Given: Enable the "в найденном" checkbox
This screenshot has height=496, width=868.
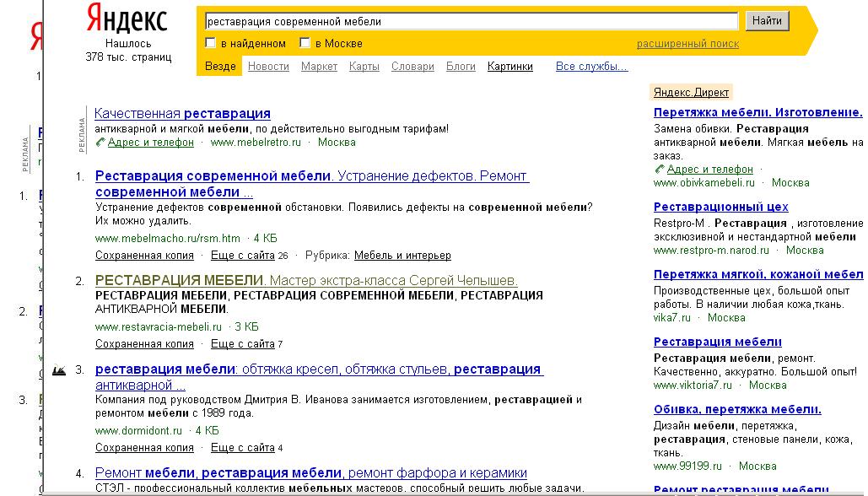Looking at the screenshot, I should [208, 41].
